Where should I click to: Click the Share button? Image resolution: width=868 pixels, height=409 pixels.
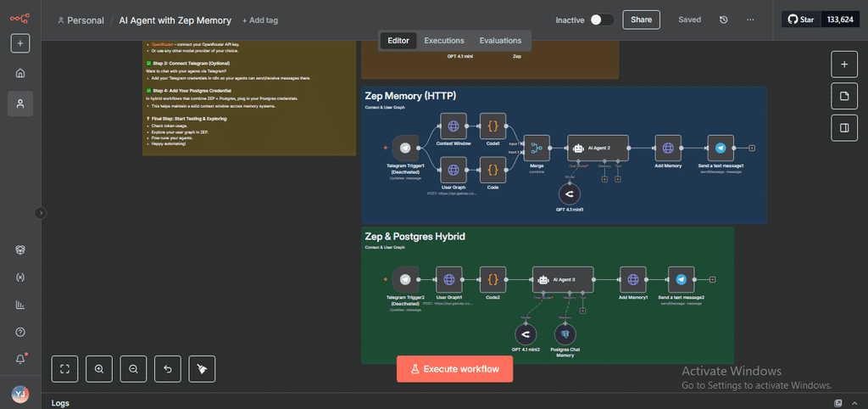click(641, 20)
